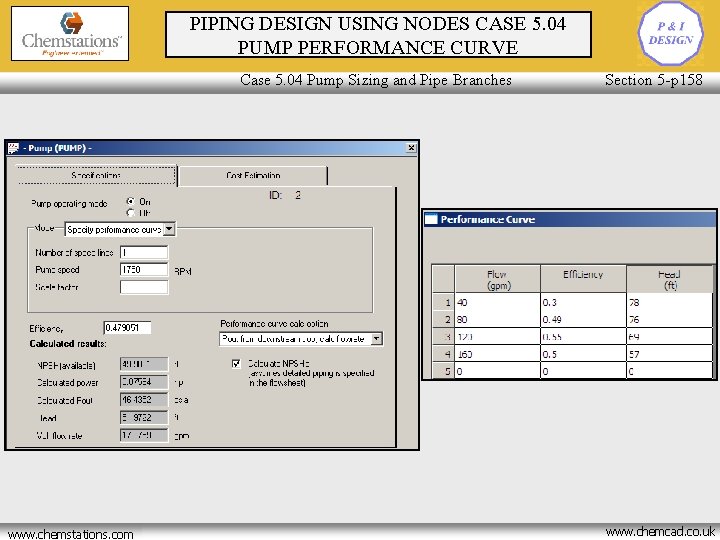Toggle the Calculate NPSHa checkbox

pyautogui.click(x=236, y=364)
